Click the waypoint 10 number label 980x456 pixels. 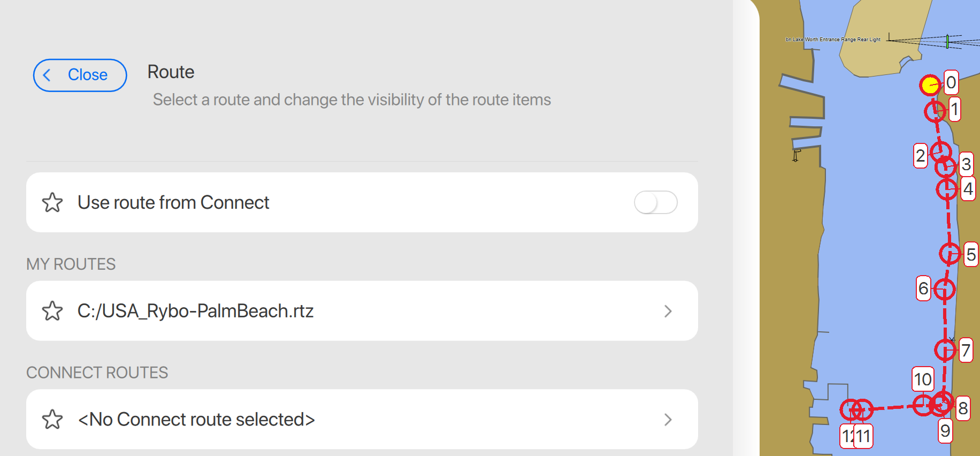click(923, 379)
